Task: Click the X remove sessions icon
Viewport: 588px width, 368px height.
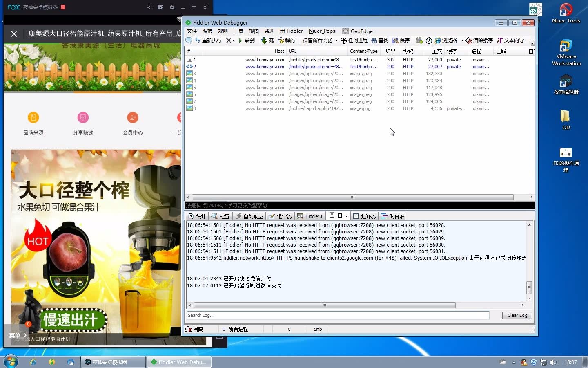Action: pyautogui.click(x=228, y=40)
